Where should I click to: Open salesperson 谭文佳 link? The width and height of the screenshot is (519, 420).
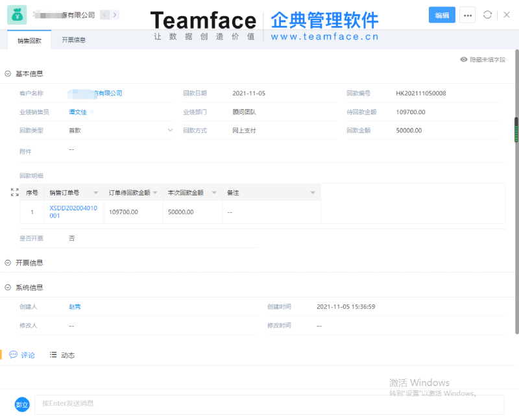click(78, 112)
